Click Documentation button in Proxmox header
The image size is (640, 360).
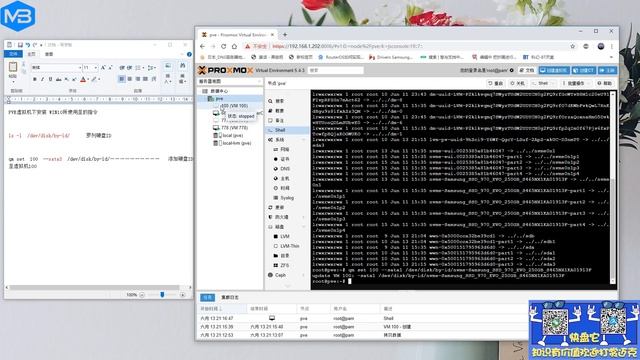(527, 70)
